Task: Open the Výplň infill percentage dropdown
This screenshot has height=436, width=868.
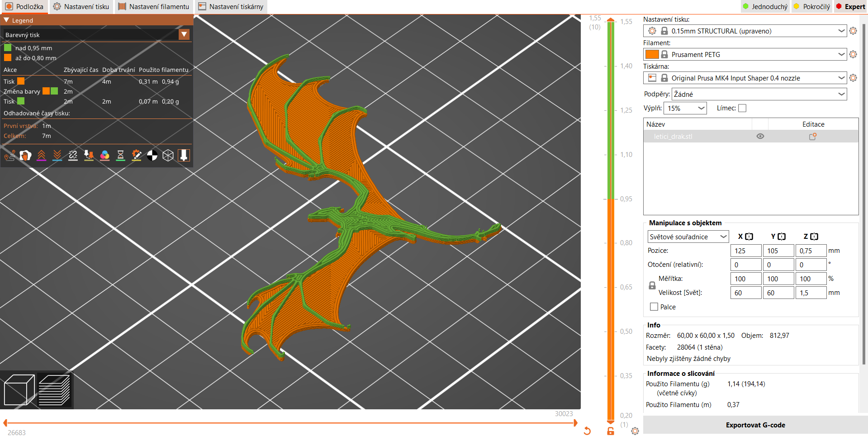Action: point(685,108)
